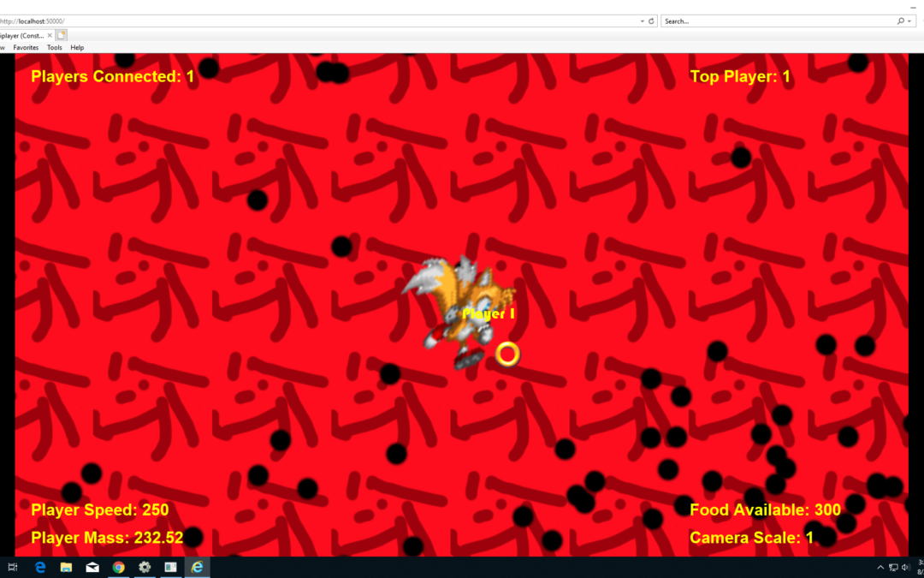924x578 pixels.
Task: Click the Player Speed: 250 readout
Action: coord(99,509)
